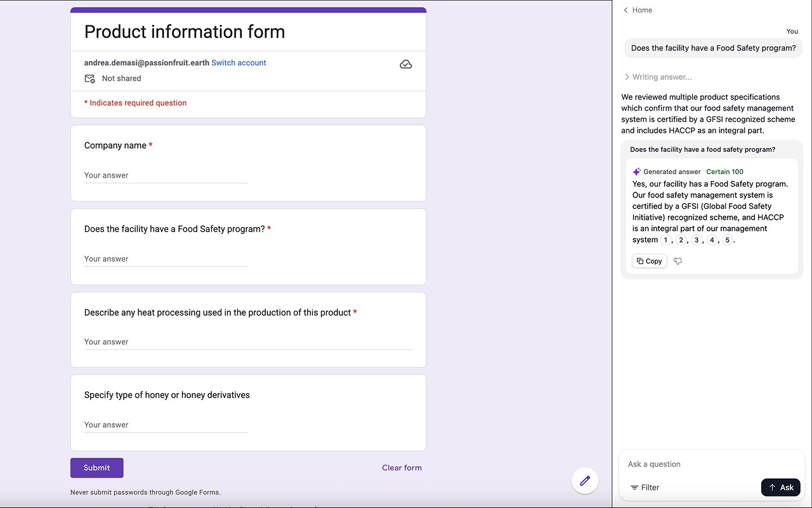Open citation reference number 4
Image resolution: width=812 pixels, height=508 pixels.
click(x=712, y=240)
